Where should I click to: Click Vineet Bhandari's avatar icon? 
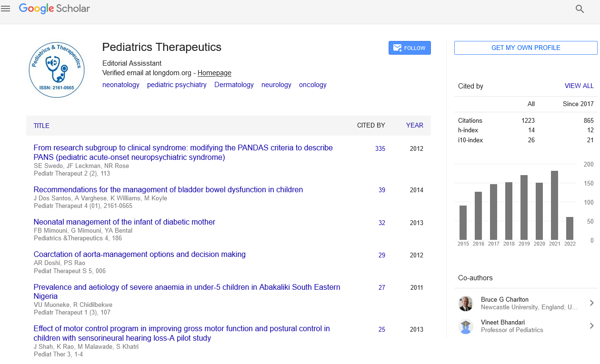465,326
